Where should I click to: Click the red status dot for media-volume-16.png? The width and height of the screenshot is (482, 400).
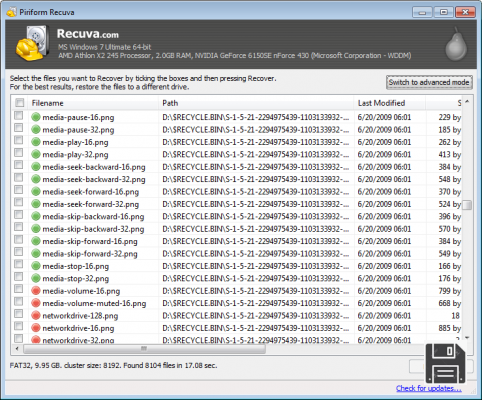36,291
